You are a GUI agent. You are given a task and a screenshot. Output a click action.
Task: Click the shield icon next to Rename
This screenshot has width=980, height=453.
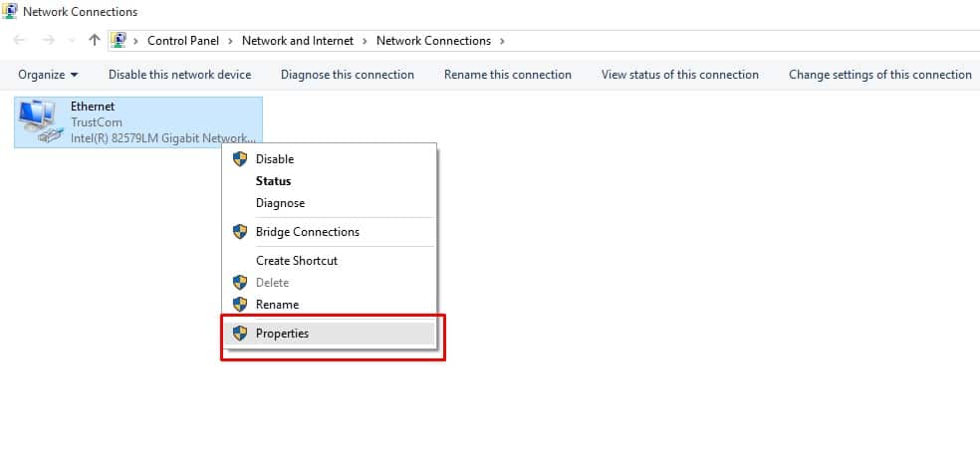point(239,305)
